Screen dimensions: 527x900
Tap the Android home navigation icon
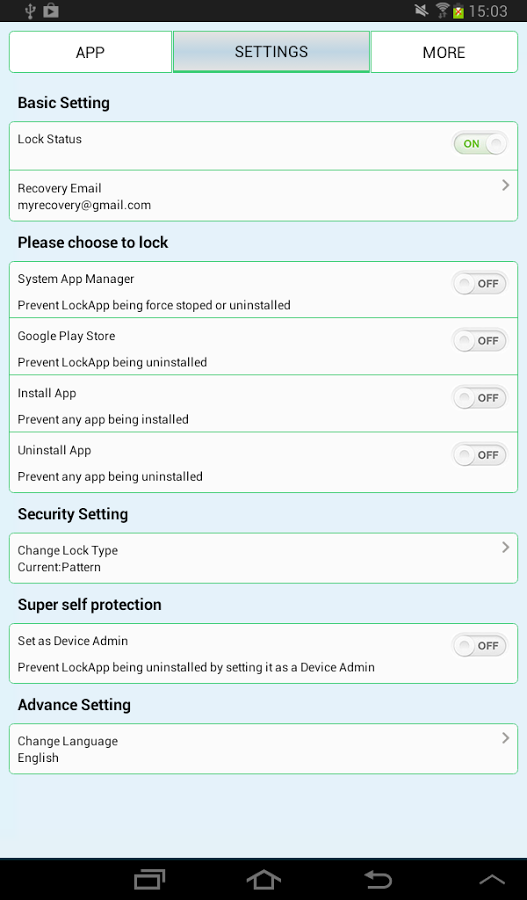pyautogui.click(x=264, y=880)
